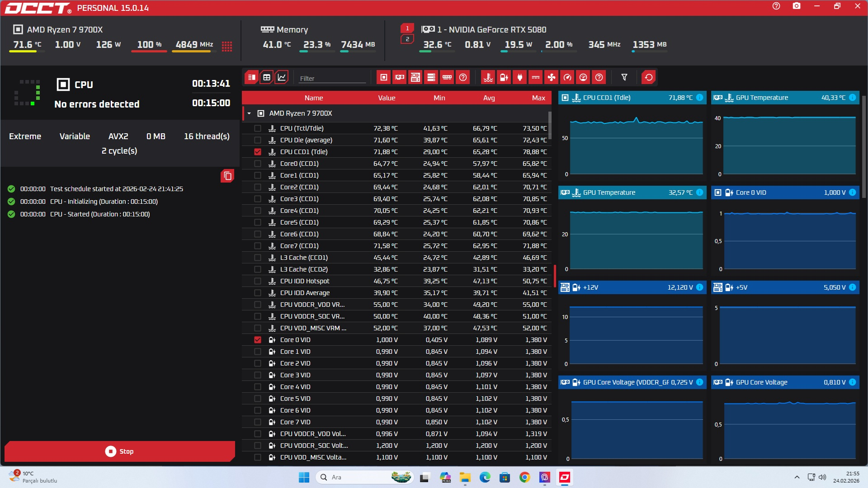868x488 pixels.
Task: Click the taskbar search box
Action: pyautogui.click(x=364, y=477)
